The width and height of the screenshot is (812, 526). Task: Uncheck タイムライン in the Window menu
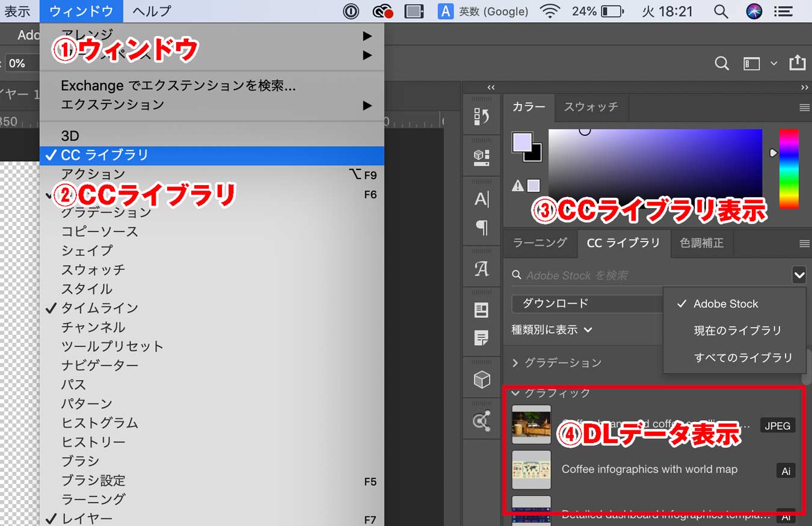(x=212, y=308)
